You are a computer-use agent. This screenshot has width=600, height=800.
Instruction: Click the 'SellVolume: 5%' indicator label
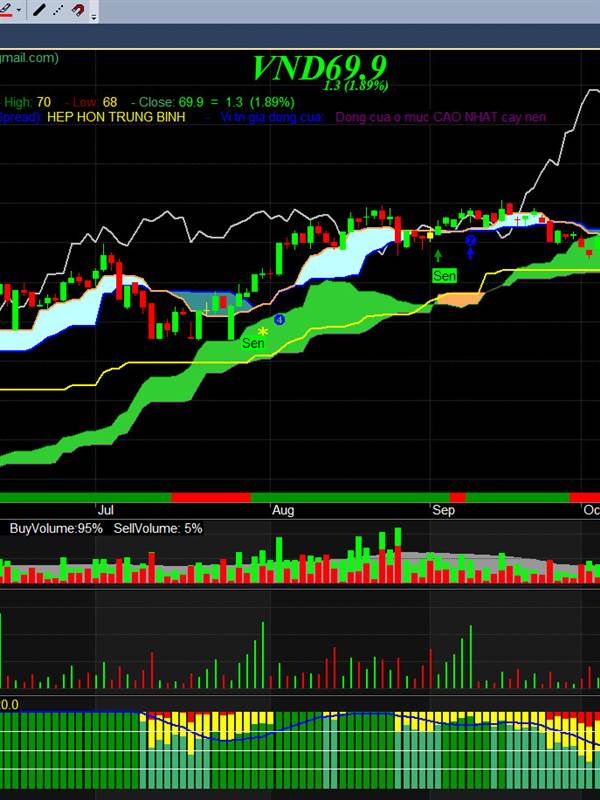[x=158, y=528]
